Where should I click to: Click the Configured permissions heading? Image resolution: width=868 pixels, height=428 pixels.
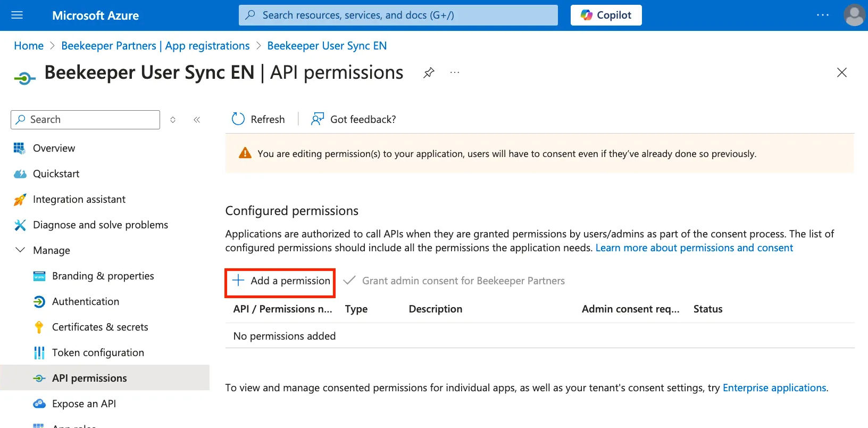tap(292, 211)
